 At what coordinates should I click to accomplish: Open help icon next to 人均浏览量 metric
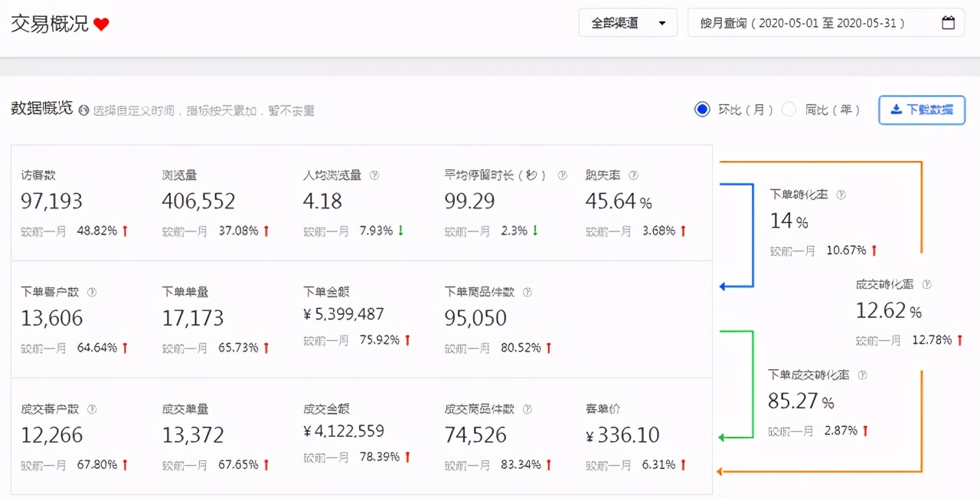(x=374, y=175)
